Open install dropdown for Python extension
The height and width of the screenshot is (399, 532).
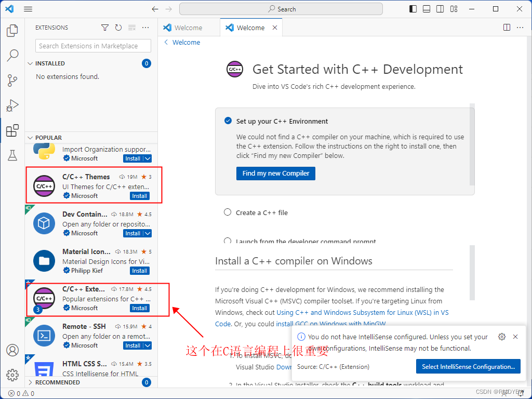pos(148,158)
